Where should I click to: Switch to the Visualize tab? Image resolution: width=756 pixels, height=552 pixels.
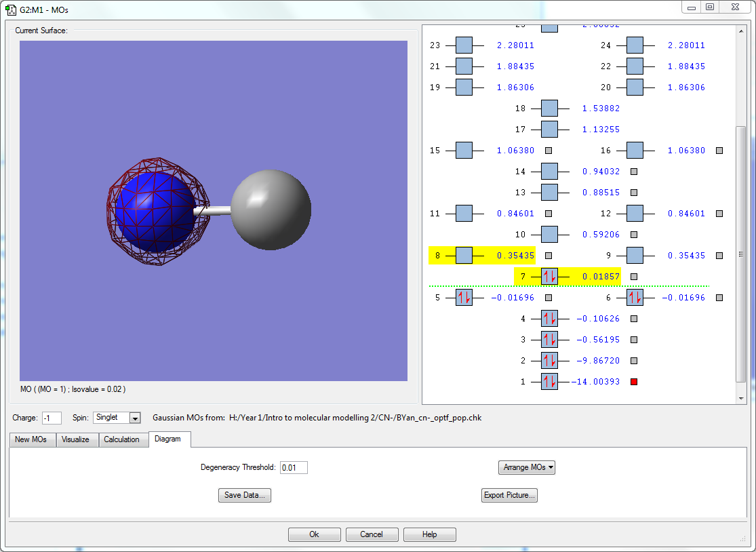click(x=75, y=439)
